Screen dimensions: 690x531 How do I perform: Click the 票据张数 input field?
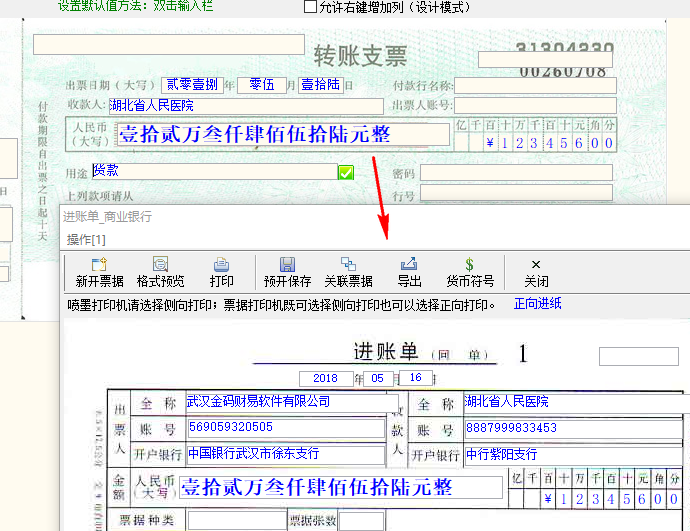click(x=361, y=521)
